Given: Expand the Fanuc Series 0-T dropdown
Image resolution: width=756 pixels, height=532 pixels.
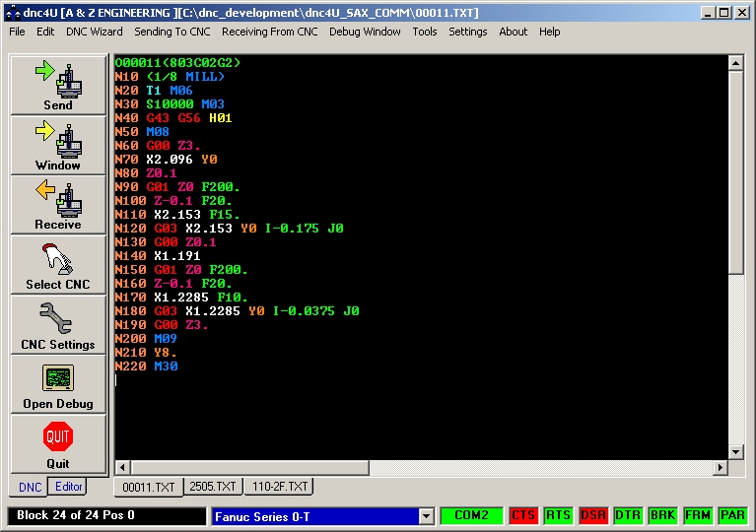Looking at the screenshot, I should 426,516.
